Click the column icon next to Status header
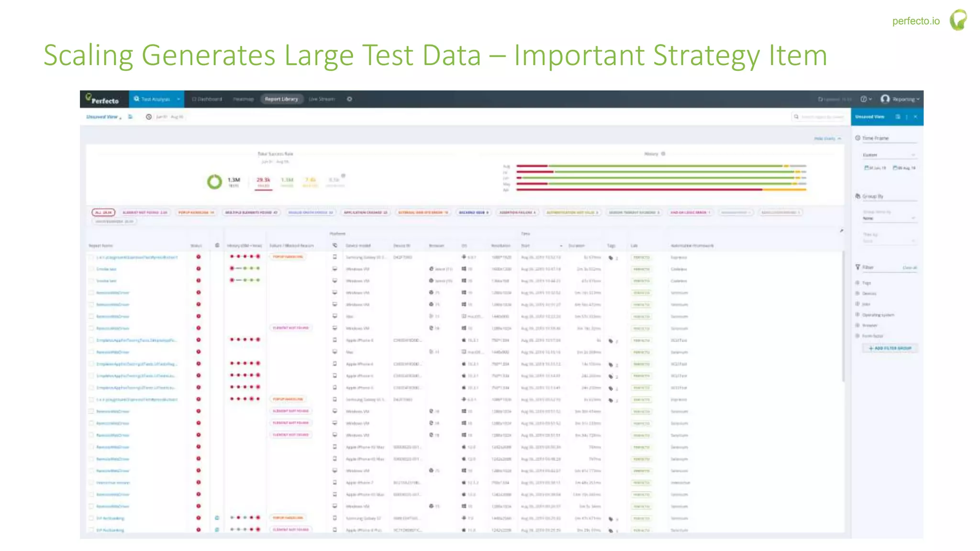Viewport: 980px width, 551px height. pyautogui.click(x=217, y=245)
